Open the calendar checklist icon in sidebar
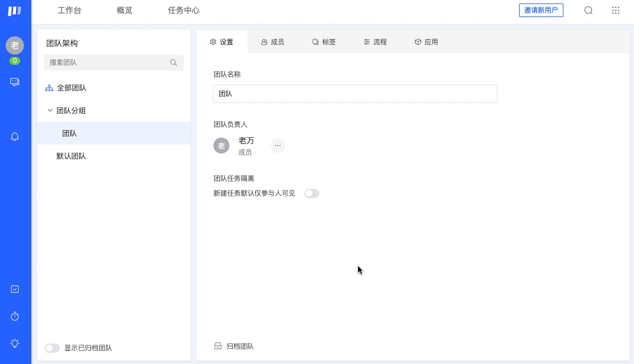 pyautogui.click(x=15, y=289)
